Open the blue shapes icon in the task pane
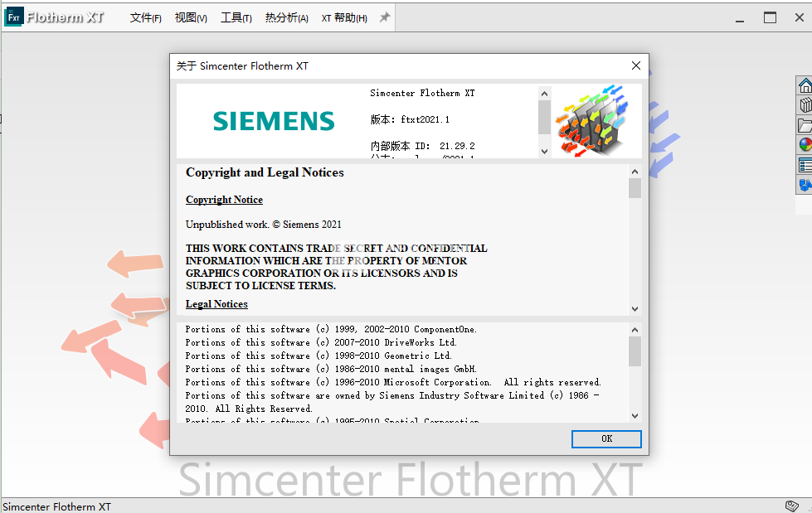This screenshot has width=812, height=513. (805, 185)
